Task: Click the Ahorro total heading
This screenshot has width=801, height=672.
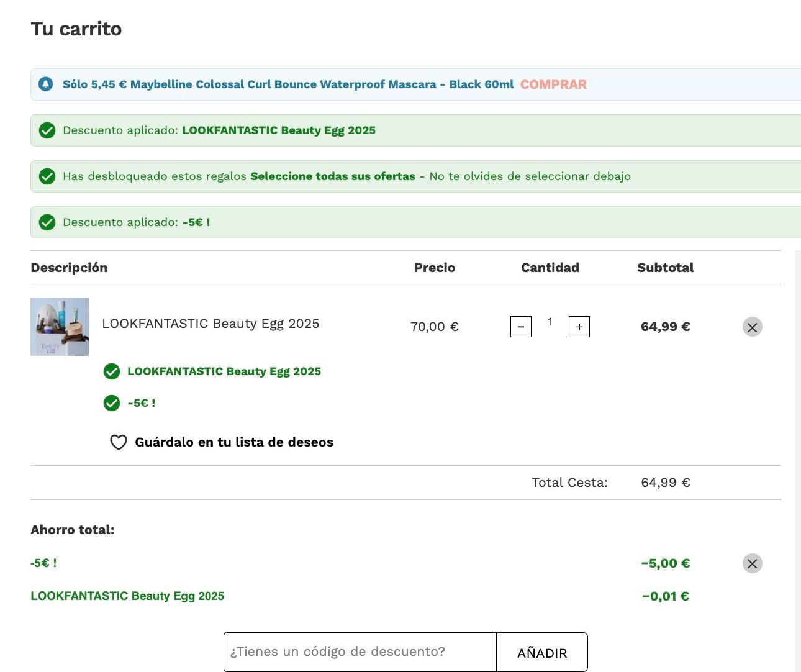Action: (x=73, y=530)
